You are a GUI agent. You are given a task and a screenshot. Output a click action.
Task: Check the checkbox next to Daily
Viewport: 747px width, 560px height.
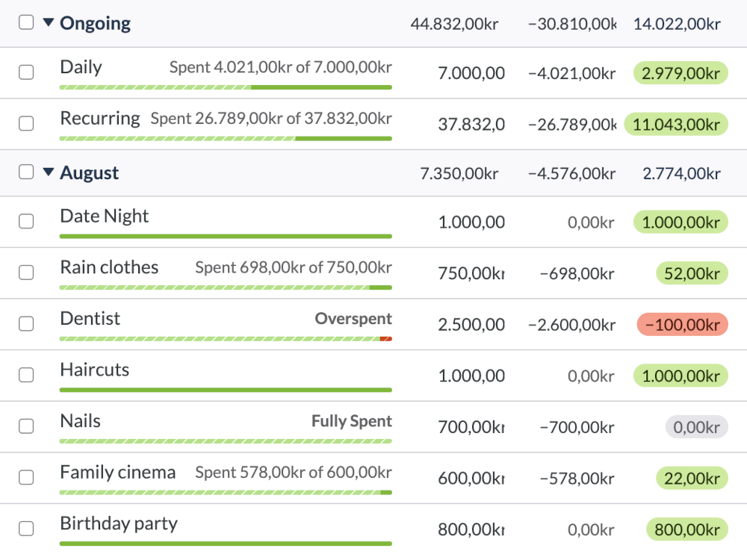click(x=27, y=72)
